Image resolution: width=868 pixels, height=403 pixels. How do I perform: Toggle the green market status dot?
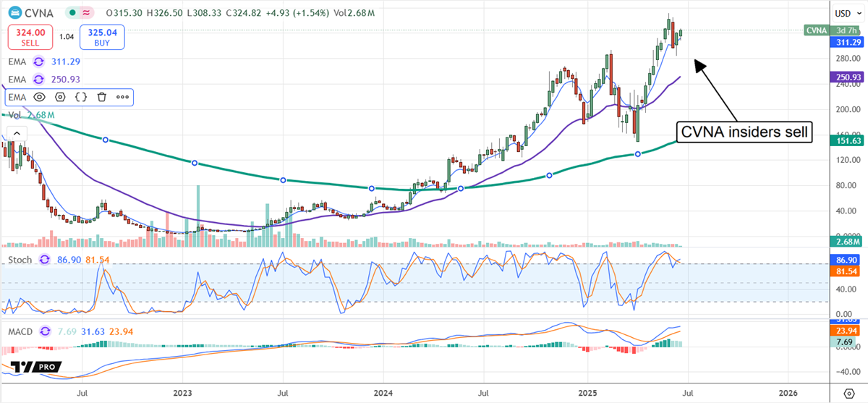tap(72, 13)
